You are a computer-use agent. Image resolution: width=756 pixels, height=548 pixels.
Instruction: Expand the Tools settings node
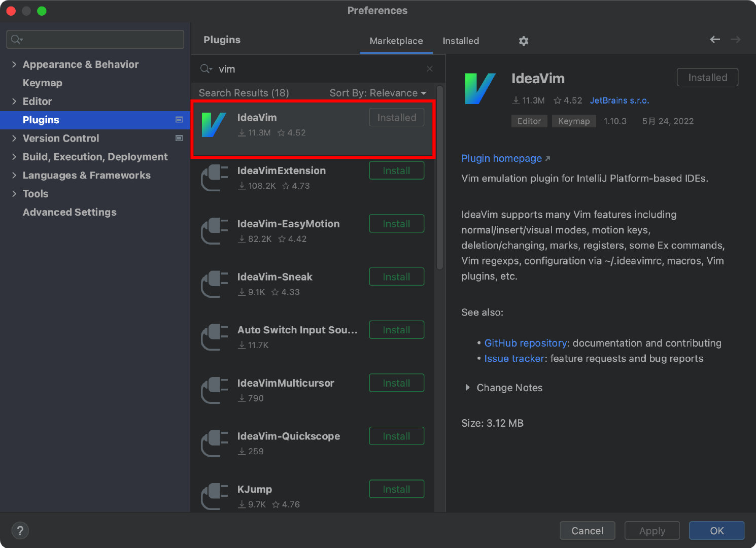[14, 194]
